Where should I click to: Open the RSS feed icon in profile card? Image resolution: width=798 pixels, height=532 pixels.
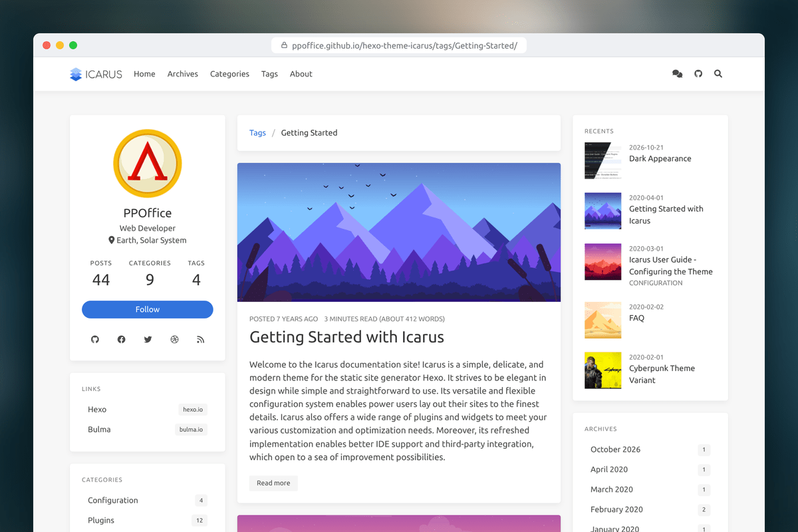(x=200, y=340)
